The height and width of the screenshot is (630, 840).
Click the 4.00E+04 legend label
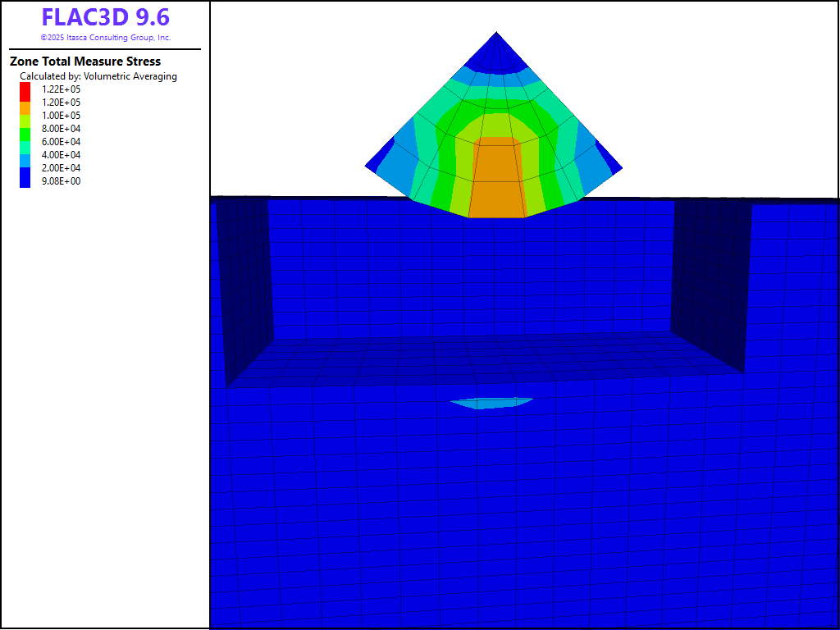(x=61, y=155)
